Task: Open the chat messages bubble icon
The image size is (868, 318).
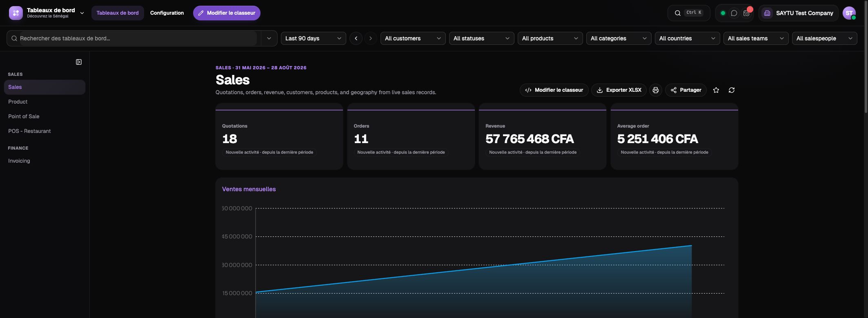Action: pos(734,13)
